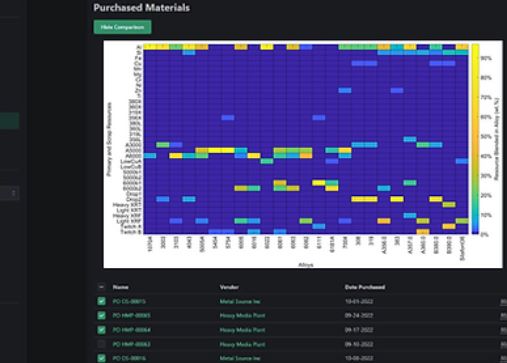Uncheck the checkbox for the 09-17-2022 purchase
The height and width of the screenshot is (363, 507).
pyautogui.click(x=102, y=330)
